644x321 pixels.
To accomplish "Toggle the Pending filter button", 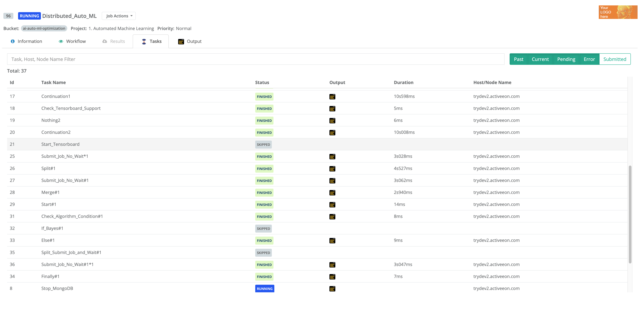I will tap(566, 59).
